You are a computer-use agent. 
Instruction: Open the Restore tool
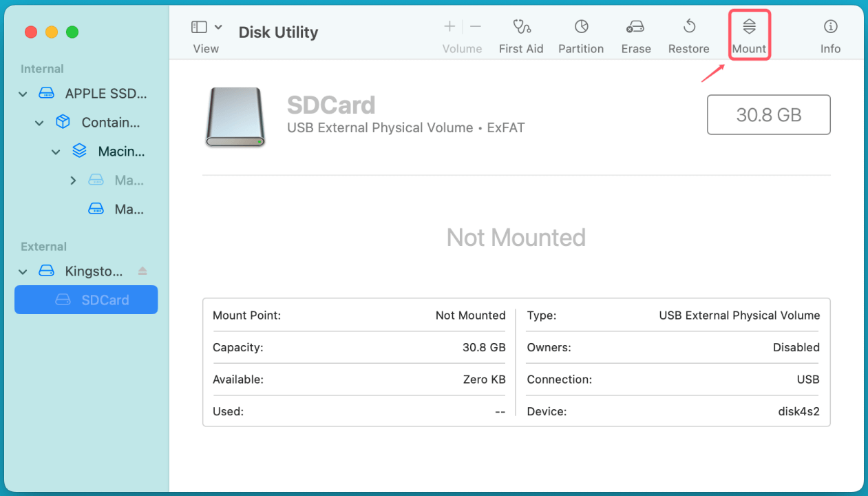(x=688, y=34)
